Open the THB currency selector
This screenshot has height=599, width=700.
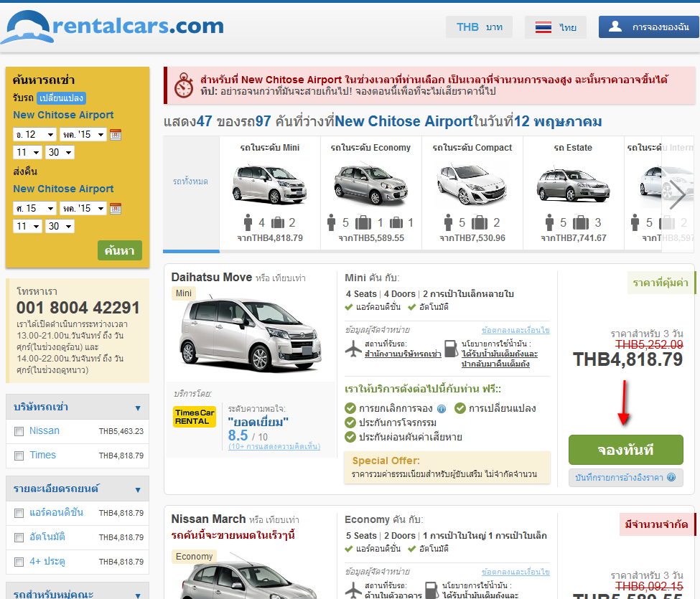tap(479, 27)
